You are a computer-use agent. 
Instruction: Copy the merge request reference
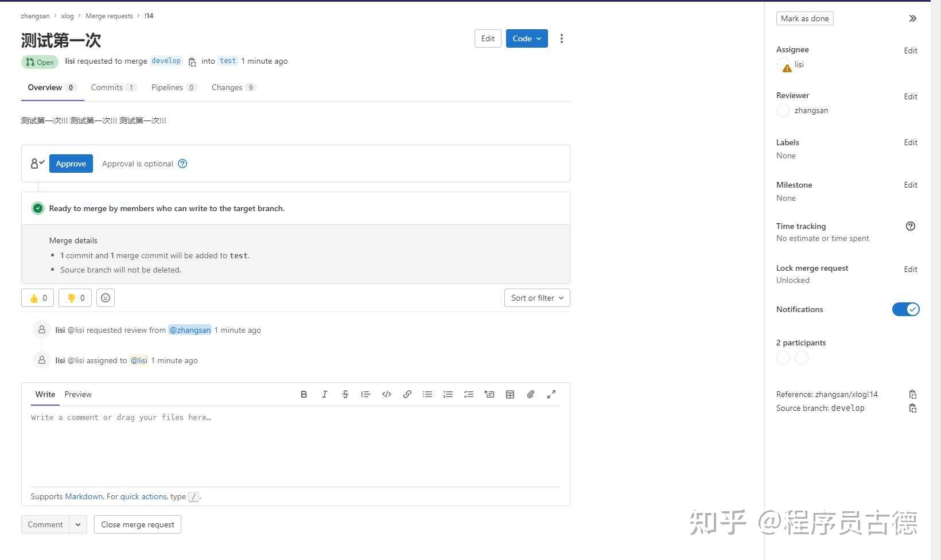(x=912, y=394)
